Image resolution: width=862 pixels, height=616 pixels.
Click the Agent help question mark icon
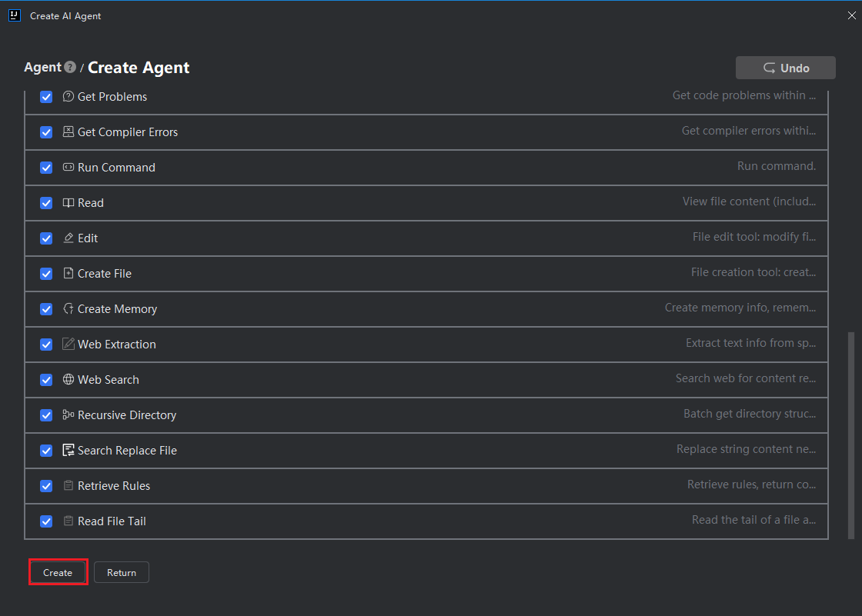(71, 68)
